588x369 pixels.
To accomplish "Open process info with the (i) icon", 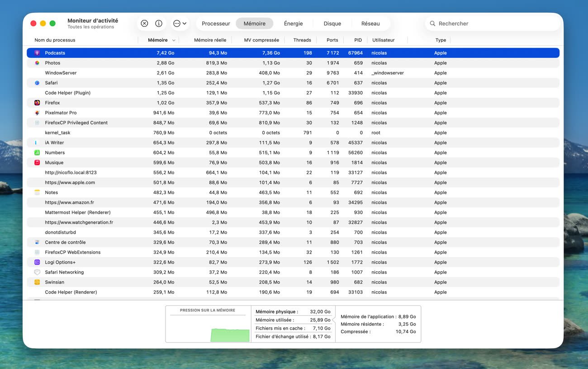I will point(159,24).
